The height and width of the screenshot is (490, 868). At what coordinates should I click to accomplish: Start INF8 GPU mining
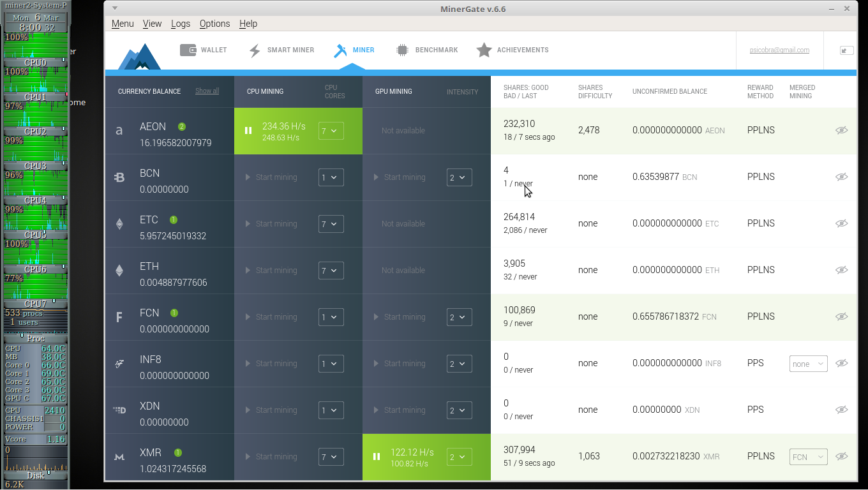click(x=400, y=364)
